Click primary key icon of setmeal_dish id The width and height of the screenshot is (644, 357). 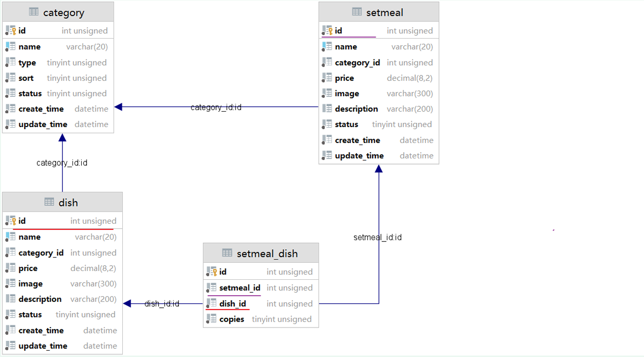[211, 271]
